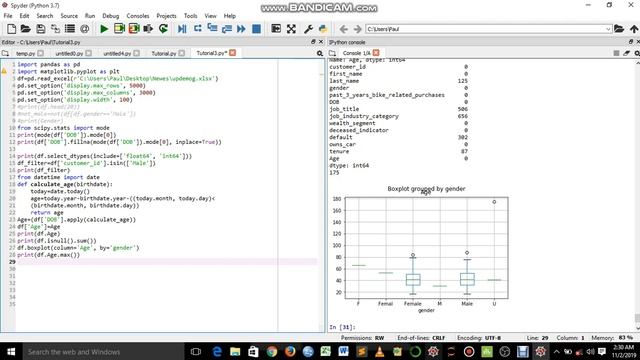Open Preferences wrench icon
The height and width of the screenshot is (360, 640).
[x=309, y=29]
